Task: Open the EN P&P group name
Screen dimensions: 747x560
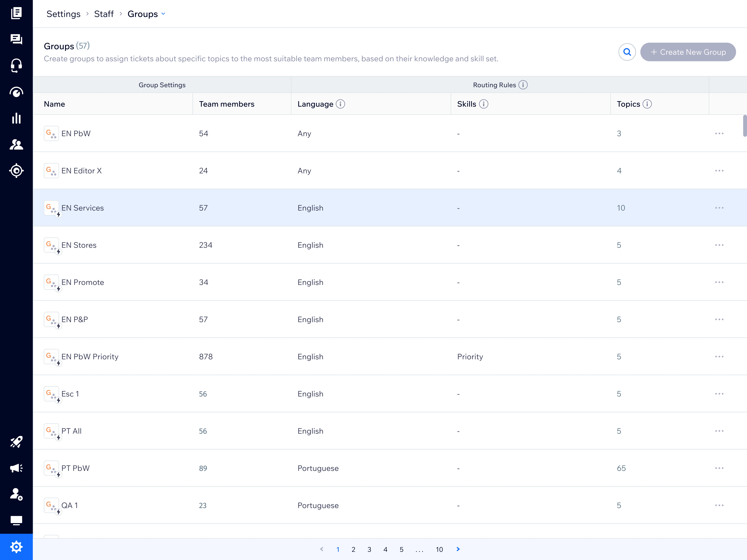Action: [x=75, y=320]
